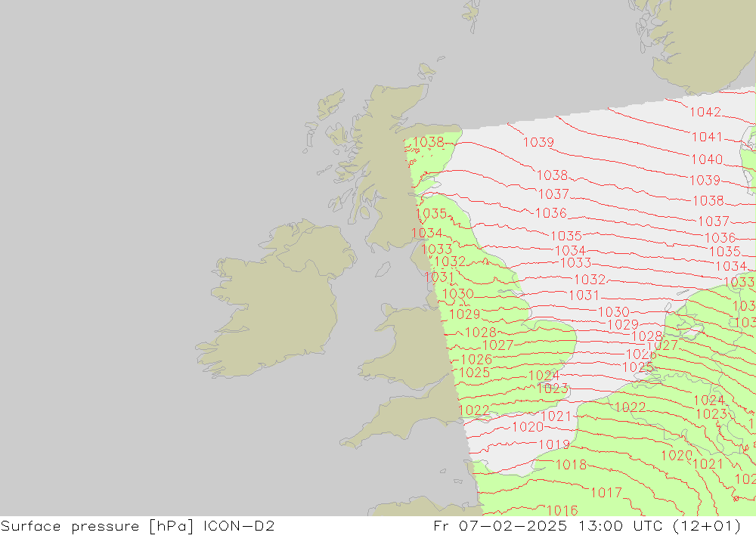The image size is (756, 554).
Task: Click the 1036 label between 1037 and 1035 mid-sea
Action: click(x=551, y=212)
